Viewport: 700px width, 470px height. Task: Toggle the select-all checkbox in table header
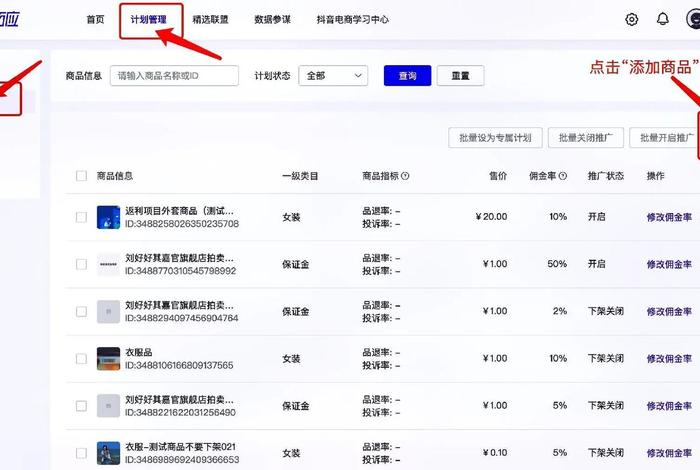tap(81, 176)
